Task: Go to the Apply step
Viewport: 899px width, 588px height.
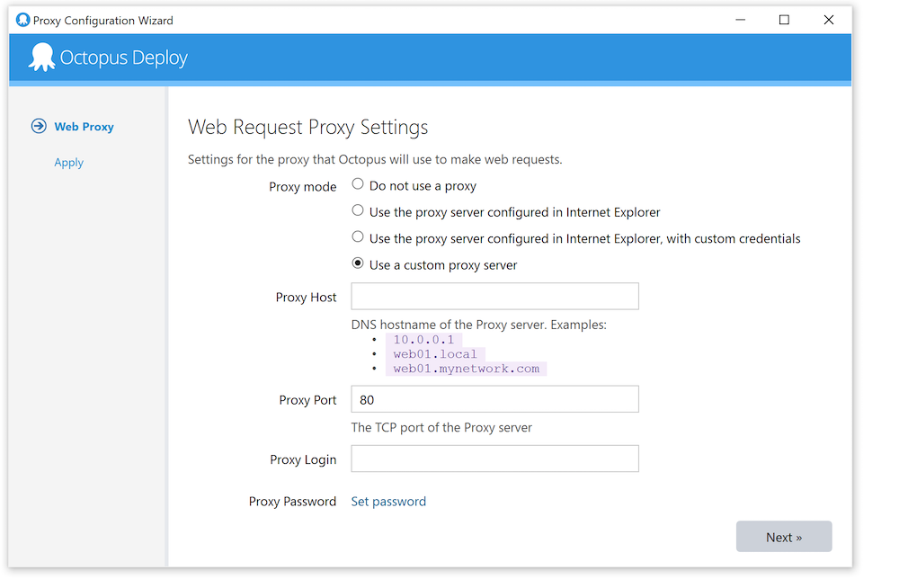Action: [x=69, y=163]
